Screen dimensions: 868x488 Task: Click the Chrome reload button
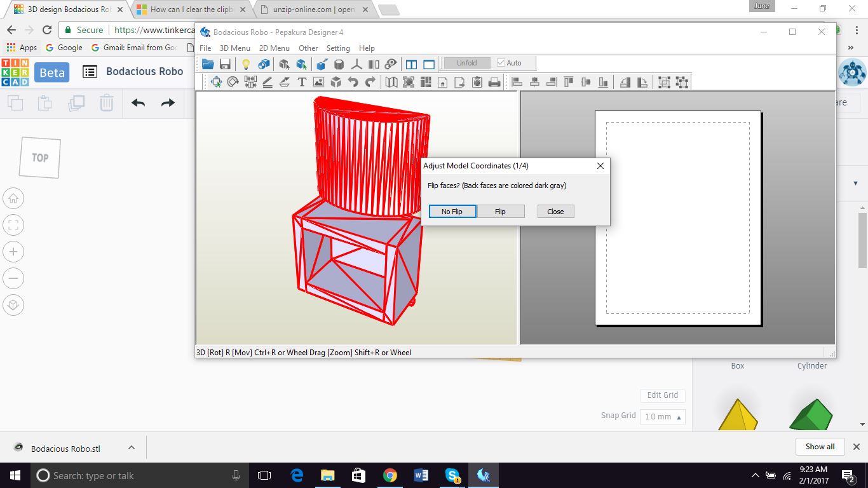tap(47, 30)
